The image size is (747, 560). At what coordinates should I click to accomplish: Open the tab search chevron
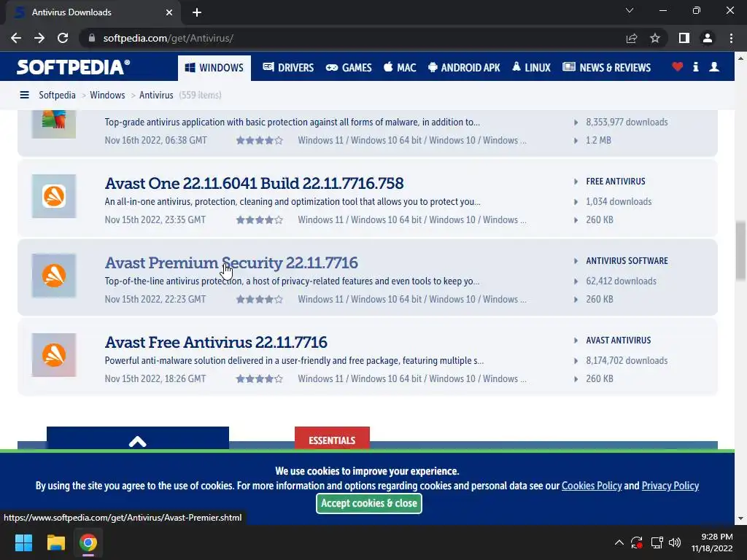630,10
